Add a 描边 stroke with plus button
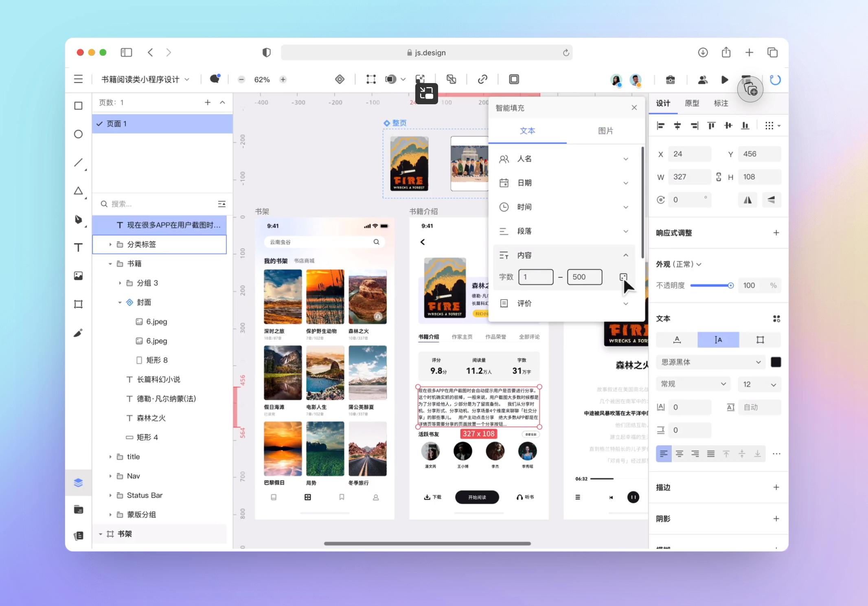This screenshot has height=606, width=868. point(776,487)
